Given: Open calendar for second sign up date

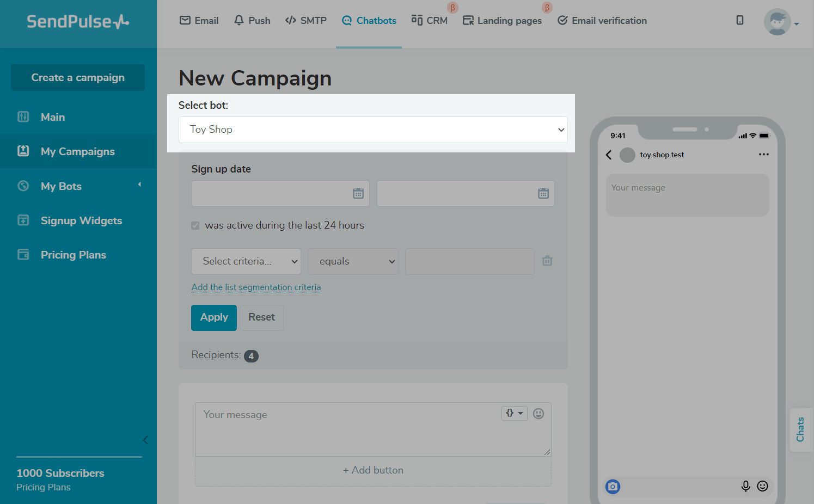Looking at the screenshot, I should click(543, 194).
